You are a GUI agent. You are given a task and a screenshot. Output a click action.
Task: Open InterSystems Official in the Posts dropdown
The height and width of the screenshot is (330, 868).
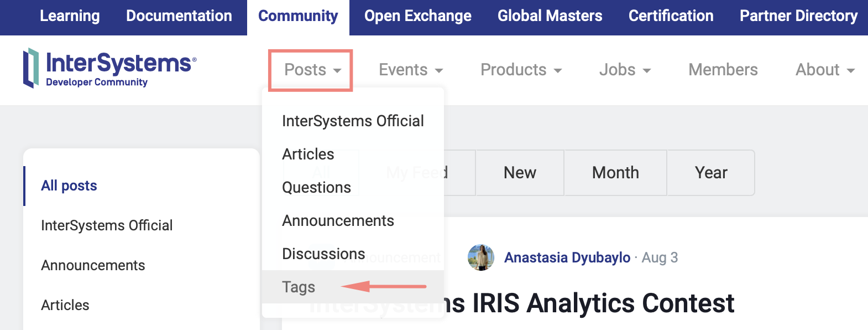pos(353,121)
